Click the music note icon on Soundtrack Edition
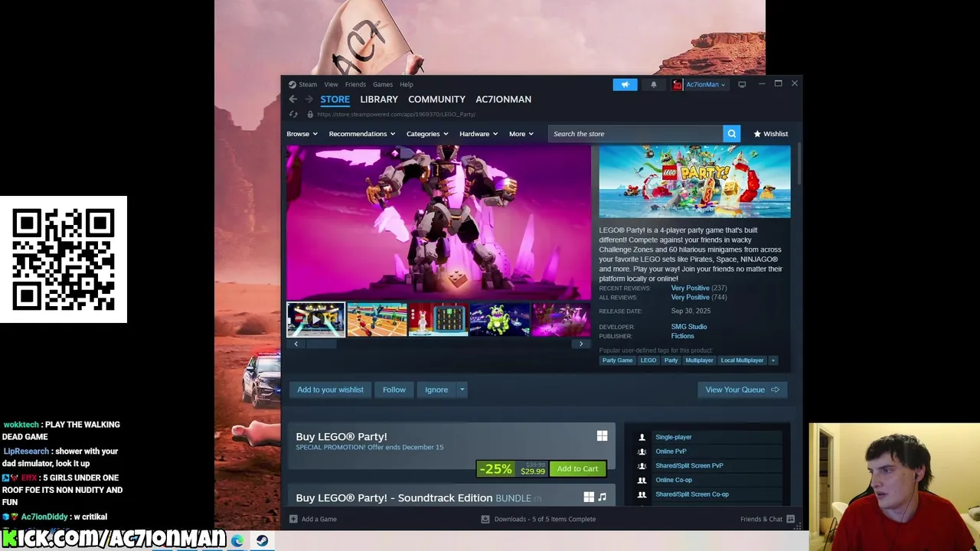The height and width of the screenshot is (551, 980). 603,497
